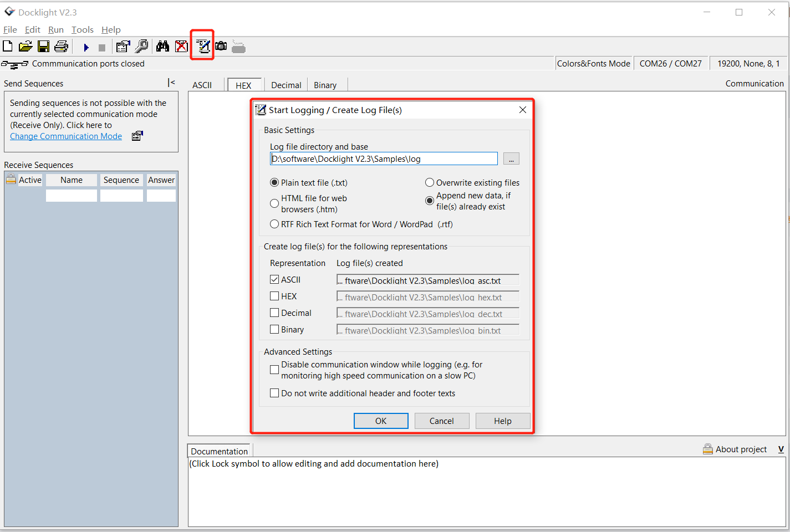Click the Decimal log file path field

tap(428, 313)
